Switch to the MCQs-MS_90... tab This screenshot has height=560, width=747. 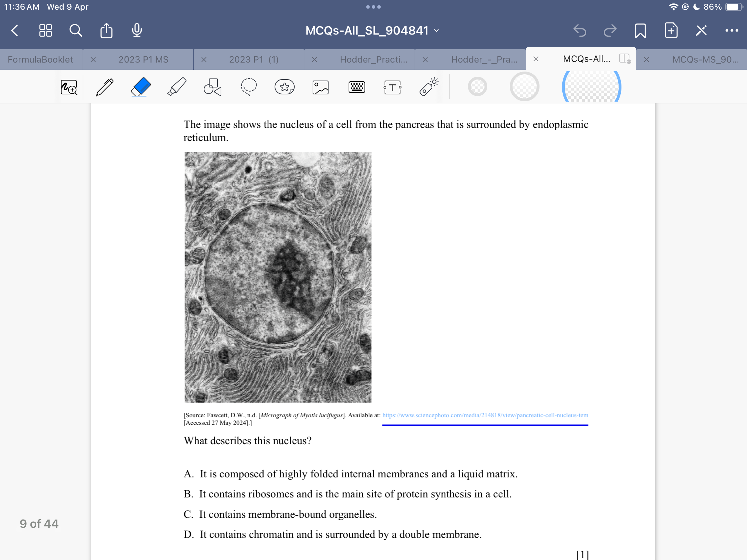click(705, 59)
